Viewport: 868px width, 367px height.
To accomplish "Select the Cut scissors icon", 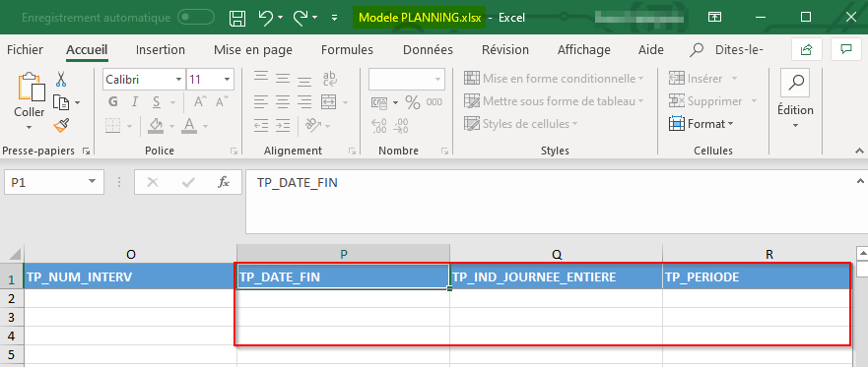I will pyautogui.click(x=61, y=79).
